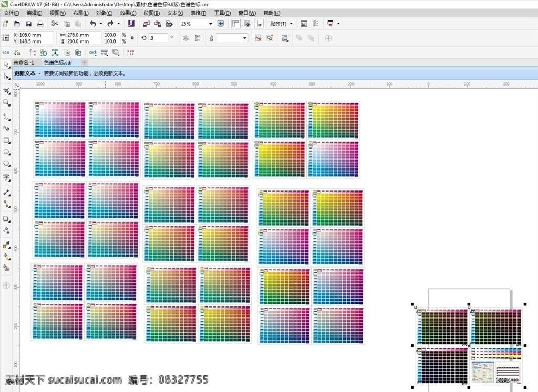Click the Export icon in the toolbar
538x392 pixels.
click(158, 24)
